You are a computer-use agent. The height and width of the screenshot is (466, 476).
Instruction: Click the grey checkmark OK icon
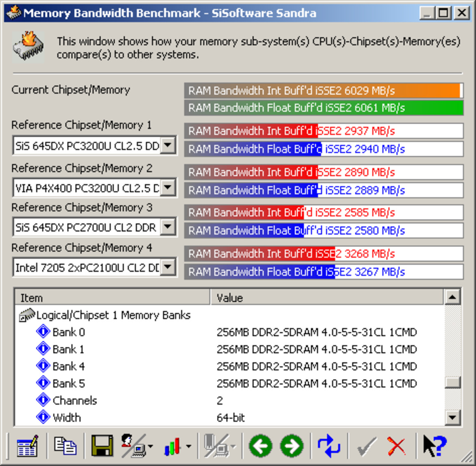(x=367, y=446)
